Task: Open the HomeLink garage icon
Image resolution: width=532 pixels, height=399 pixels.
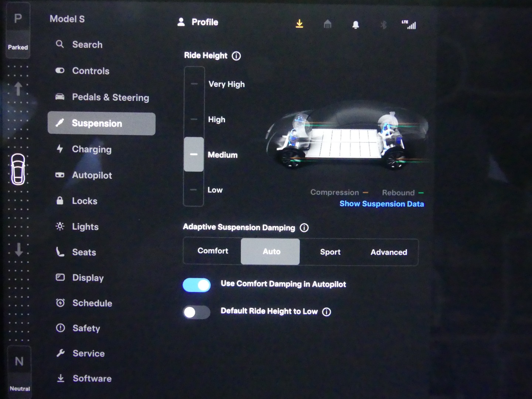Action: [327, 24]
